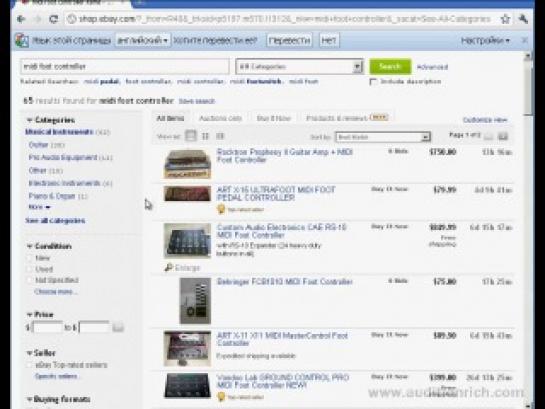Filter by Pro Audio Equipment category
Image resolution: width=545 pixels, height=409 pixels.
click(x=63, y=157)
